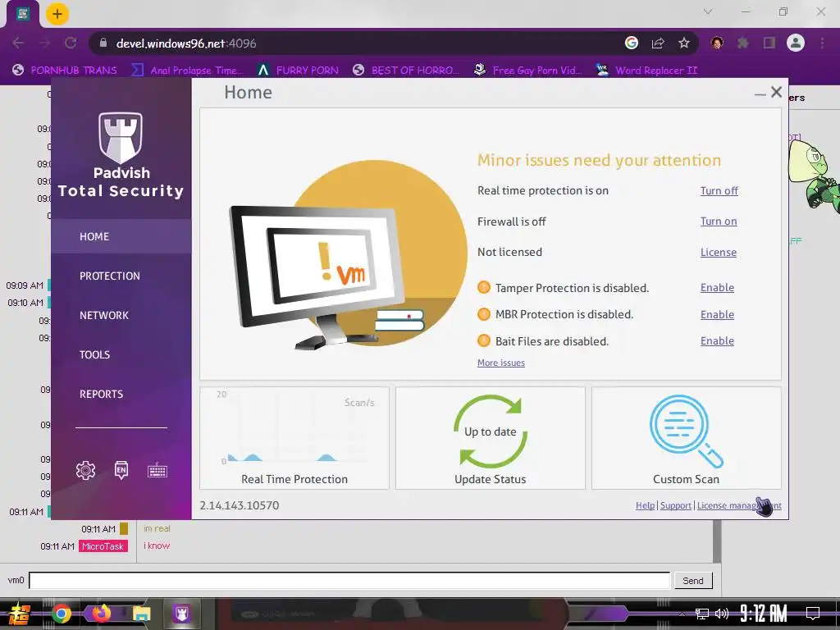Toggle the browser side panel icon
The height and width of the screenshot is (630, 840).
click(x=769, y=43)
